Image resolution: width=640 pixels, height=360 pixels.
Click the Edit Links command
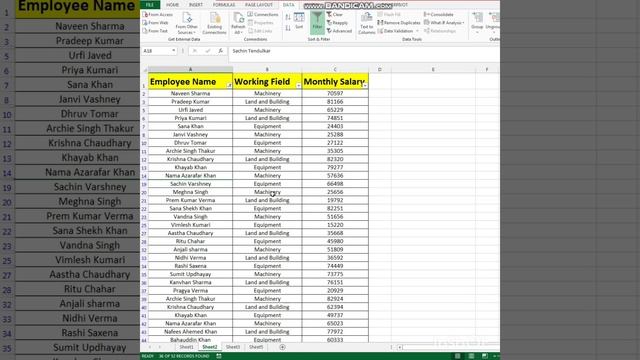point(260,31)
